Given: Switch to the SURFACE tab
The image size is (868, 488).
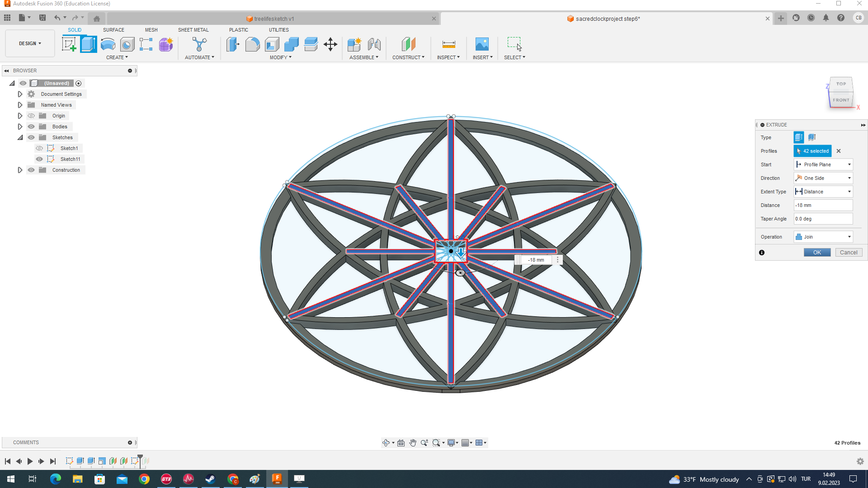Looking at the screenshot, I should [113, 30].
